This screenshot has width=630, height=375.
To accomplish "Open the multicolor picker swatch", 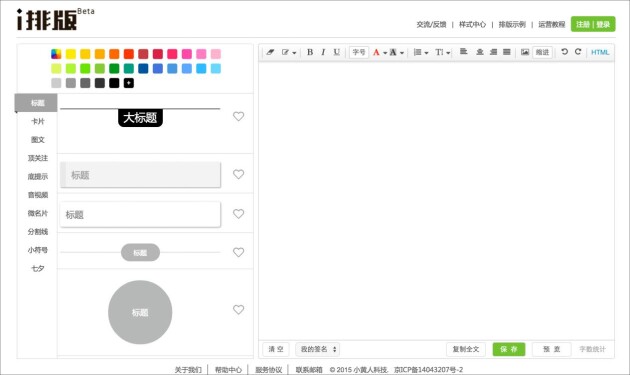I will point(56,54).
